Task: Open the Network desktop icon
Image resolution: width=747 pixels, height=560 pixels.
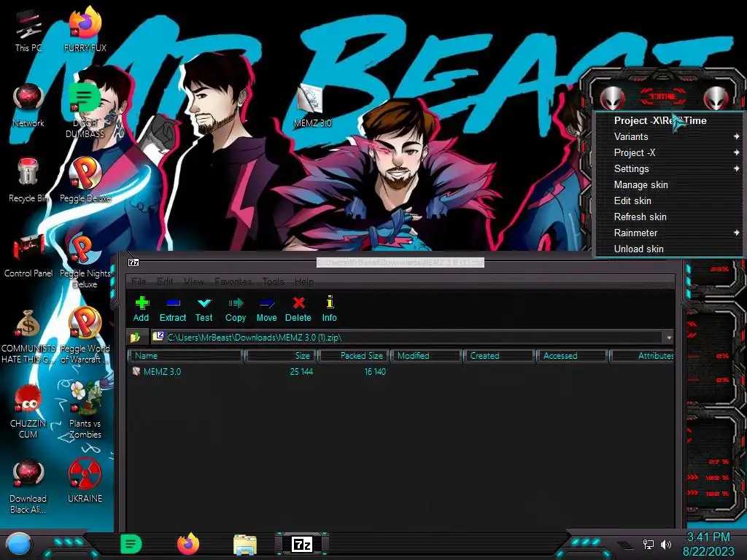Action: tap(28, 106)
